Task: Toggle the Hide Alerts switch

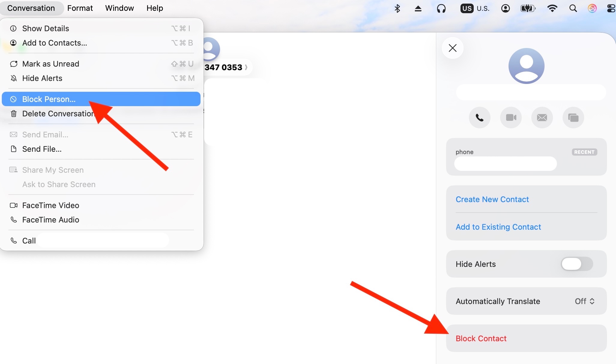Action: (577, 264)
